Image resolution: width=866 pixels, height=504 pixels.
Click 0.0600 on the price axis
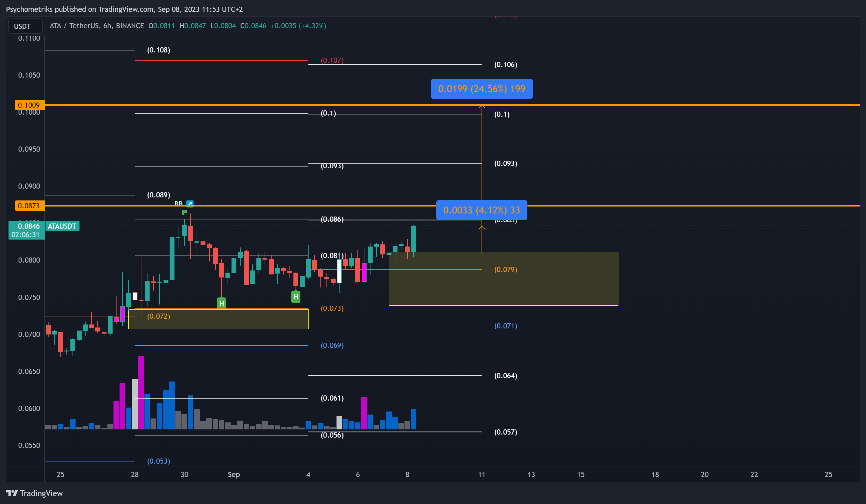tap(29, 408)
